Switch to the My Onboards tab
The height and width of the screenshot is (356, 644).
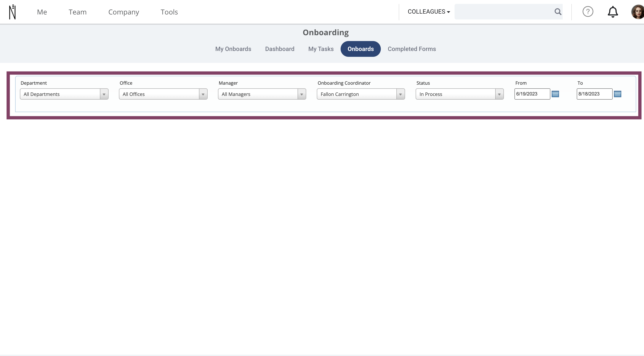(x=233, y=49)
